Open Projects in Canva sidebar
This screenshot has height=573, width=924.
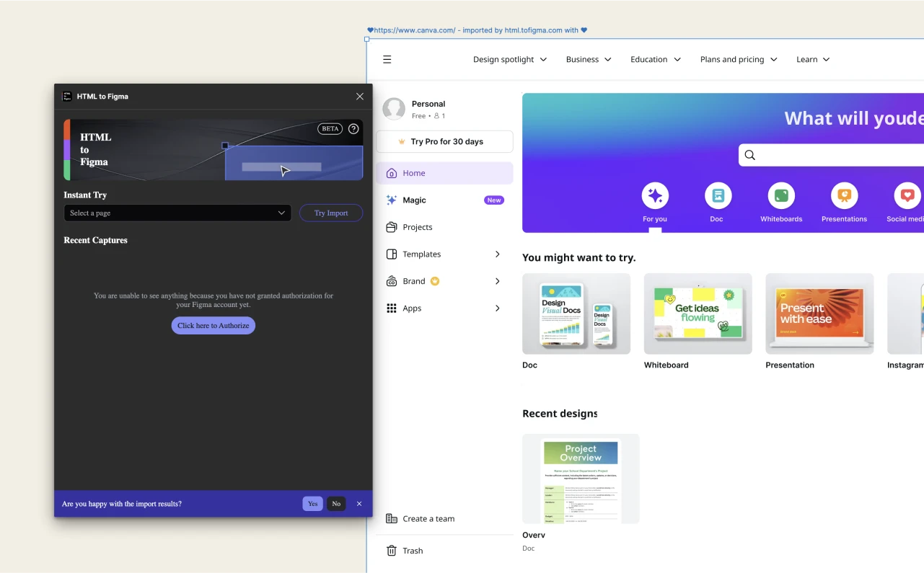coord(444,227)
